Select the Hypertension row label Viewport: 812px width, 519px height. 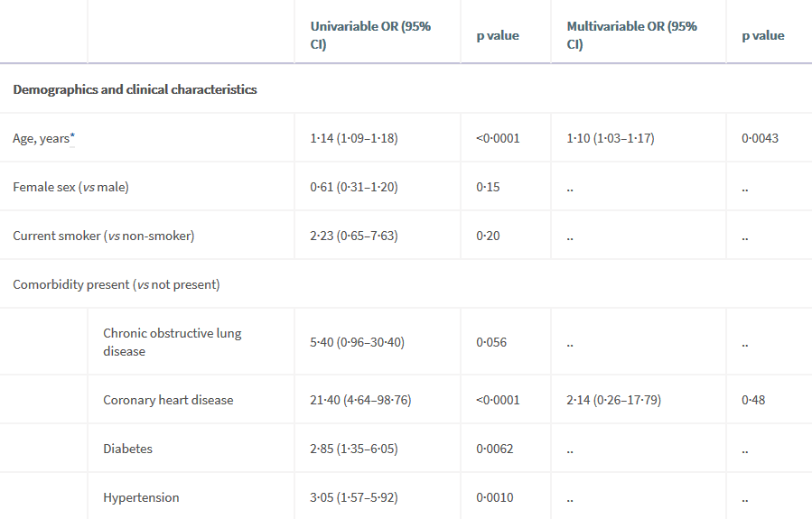[141, 497]
